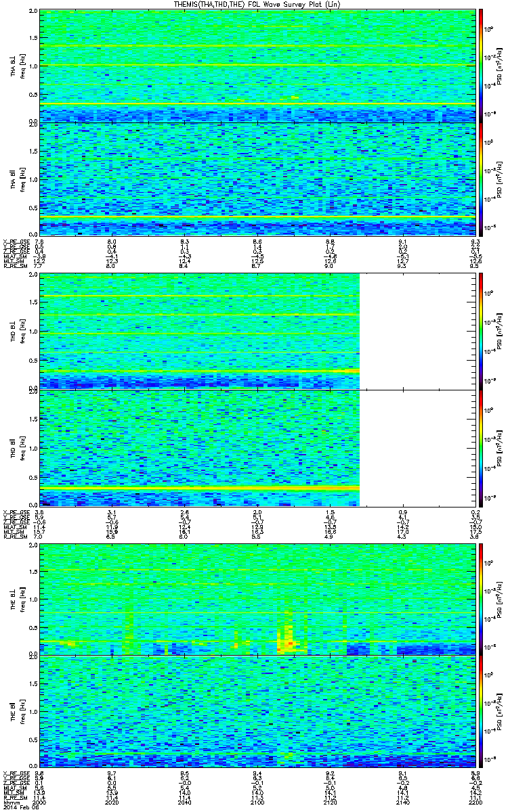
Task: Click the THA BL panel color bar
Action: point(481,66)
